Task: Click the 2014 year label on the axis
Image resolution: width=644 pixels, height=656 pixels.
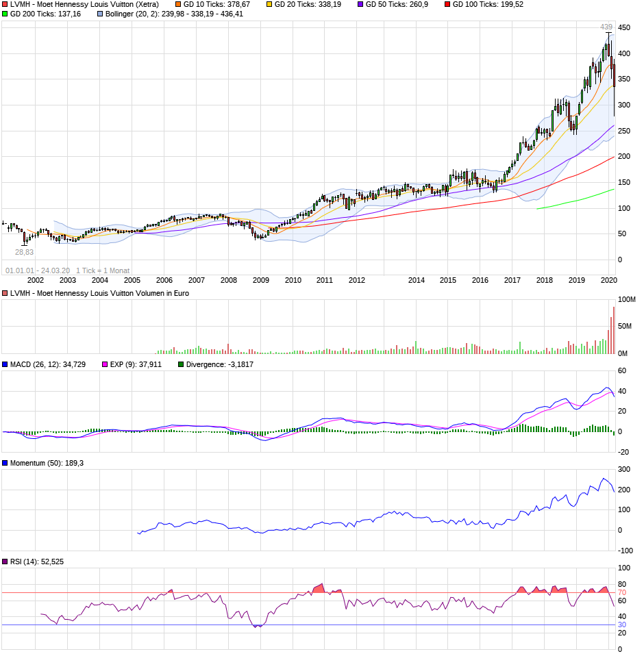Action: click(417, 280)
